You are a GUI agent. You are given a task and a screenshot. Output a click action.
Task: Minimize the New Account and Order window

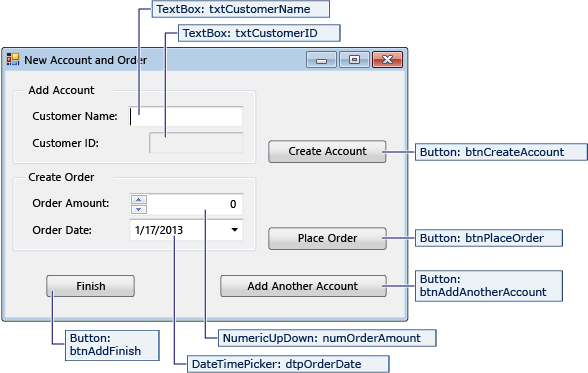(x=321, y=60)
